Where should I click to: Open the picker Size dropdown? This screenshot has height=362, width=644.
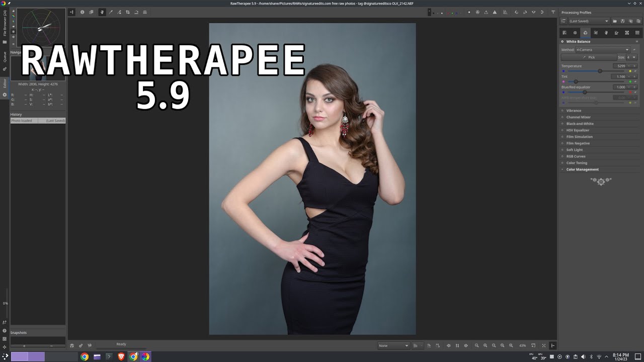(631, 57)
